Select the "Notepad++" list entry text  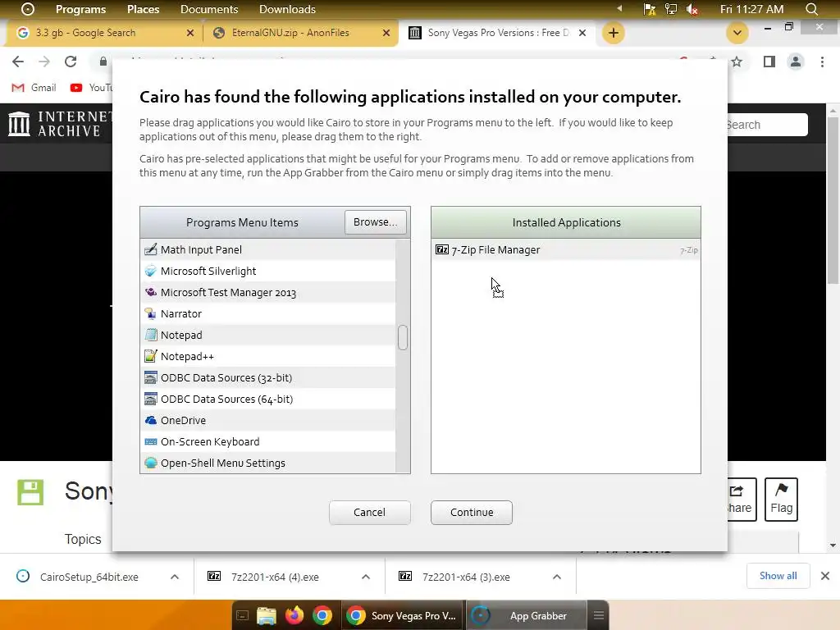pyautogui.click(x=187, y=357)
